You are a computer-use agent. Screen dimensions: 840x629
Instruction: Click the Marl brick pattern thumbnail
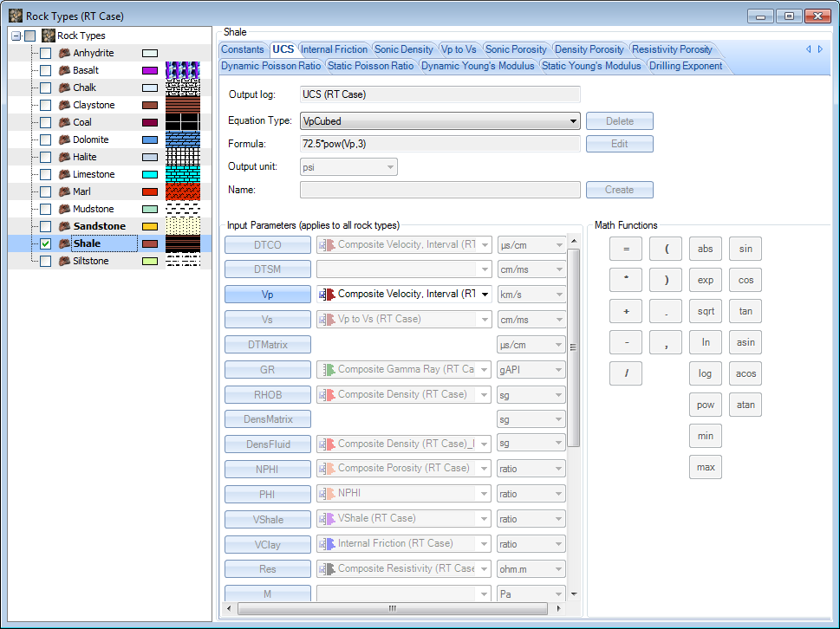pyautogui.click(x=183, y=191)
